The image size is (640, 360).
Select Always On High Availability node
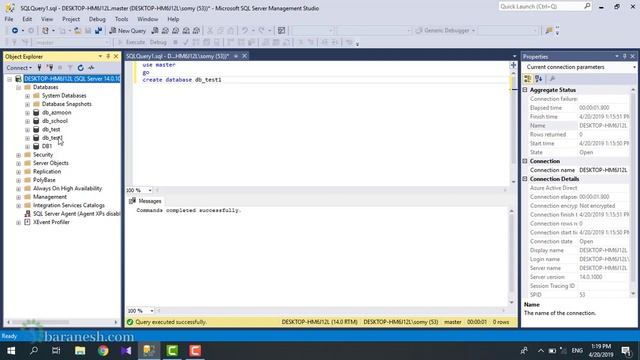click(67, 189)
